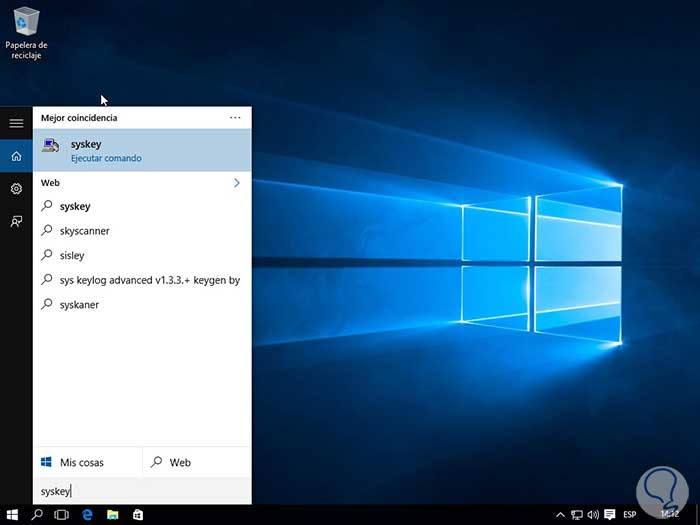700x525 pixels.
Task: Open the three-dots options menu
Action: tap(235, 118)
